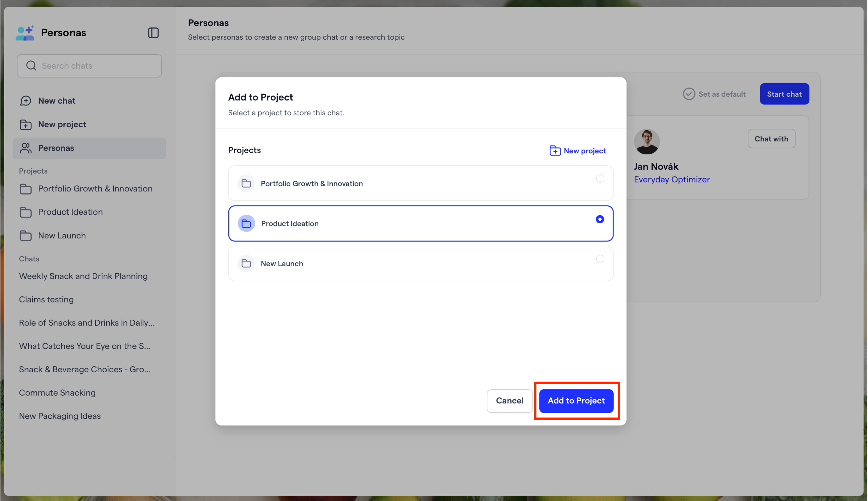This screenshot has height=501, width=868.
Task: Click the folder-plus icon next to dialog New project
Action: point(555,151)
